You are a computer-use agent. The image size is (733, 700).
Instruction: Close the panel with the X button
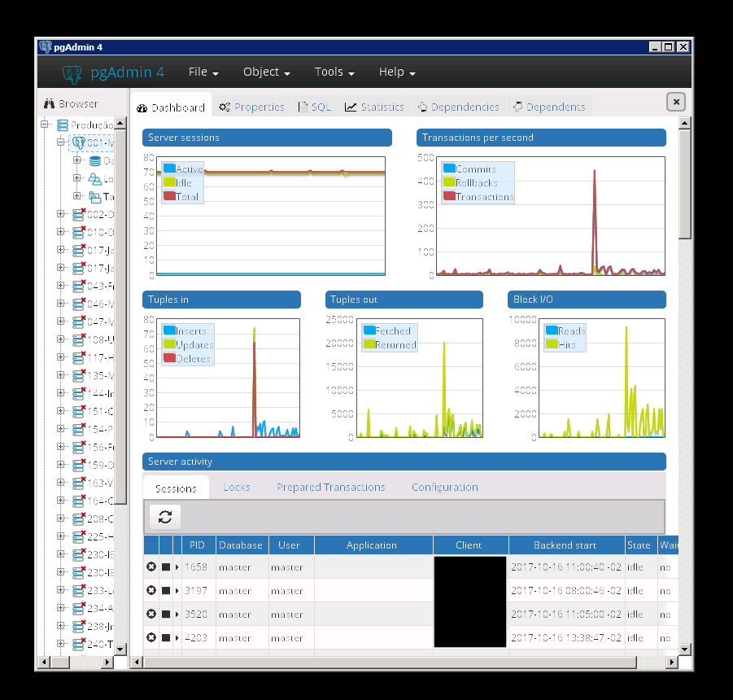coord(676,102)
